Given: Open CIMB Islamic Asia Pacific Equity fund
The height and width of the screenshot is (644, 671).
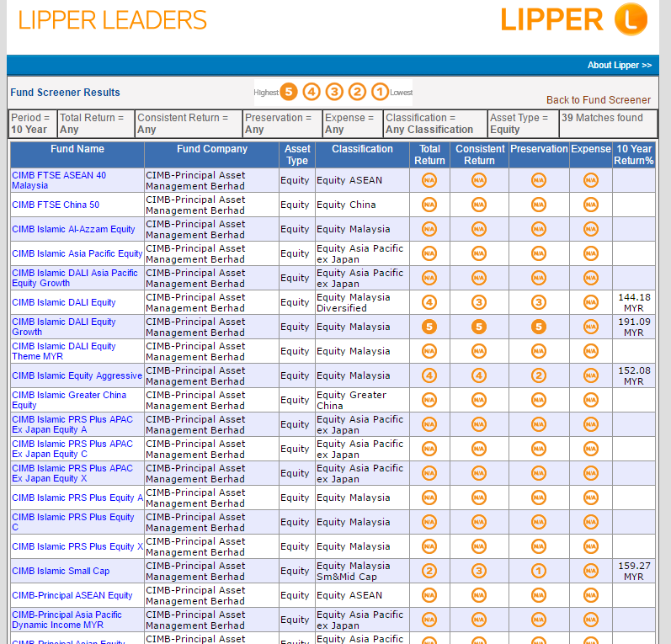Looking at the screenshot, I should [77, 253].
